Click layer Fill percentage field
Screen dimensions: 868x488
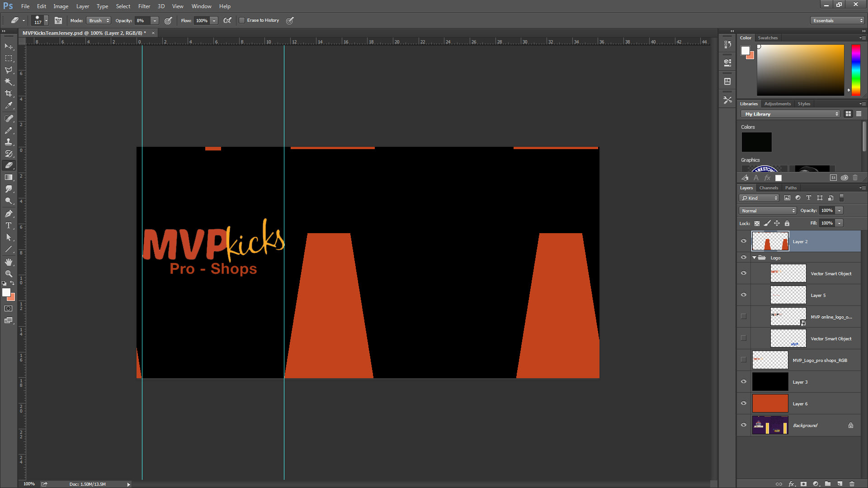coord(827,223)
